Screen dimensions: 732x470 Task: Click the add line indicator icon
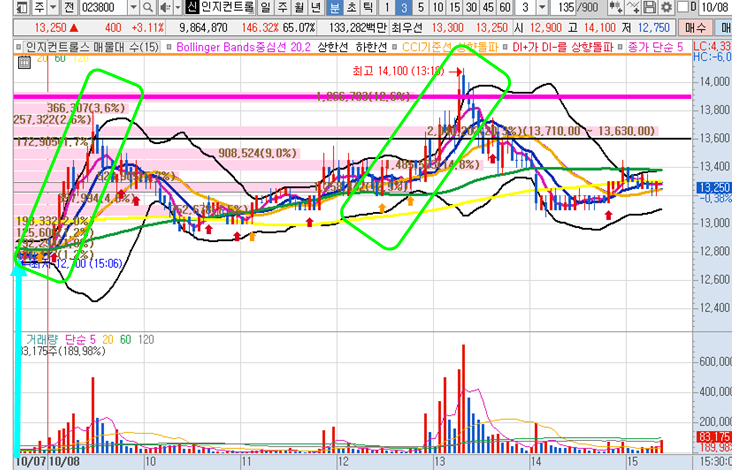pos(633,7)
